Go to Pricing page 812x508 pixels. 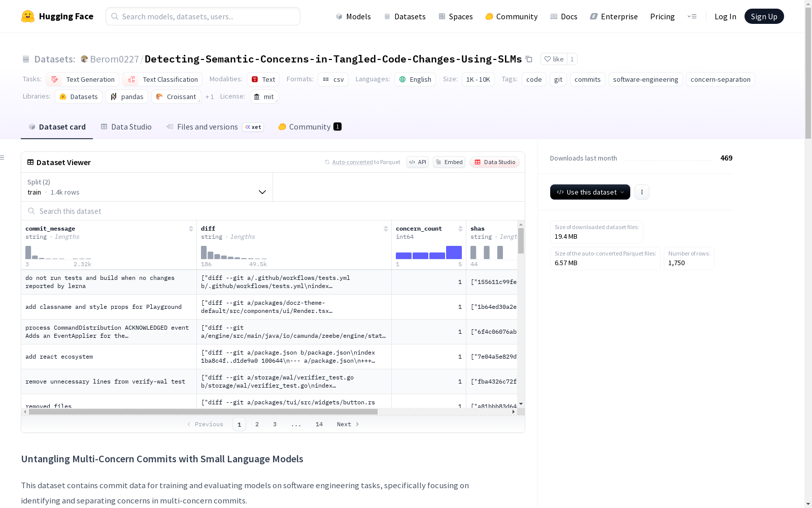click(662, 16)
